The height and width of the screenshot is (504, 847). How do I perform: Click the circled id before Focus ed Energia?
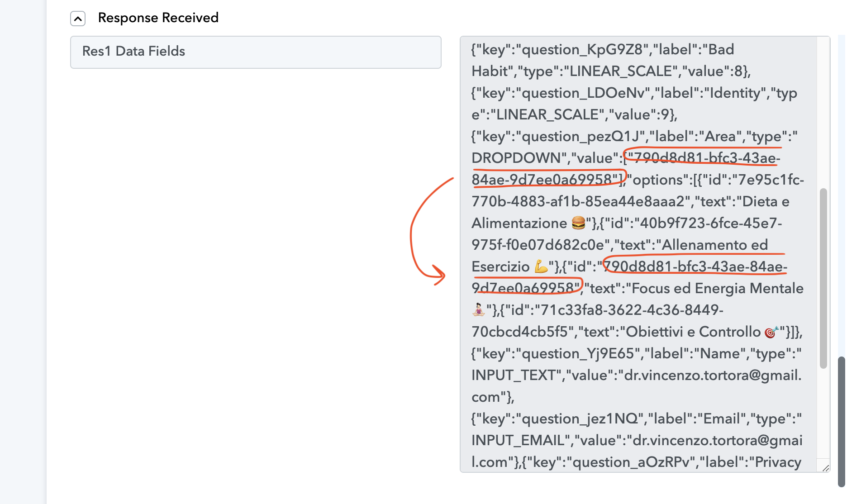[x=629, y=277]
